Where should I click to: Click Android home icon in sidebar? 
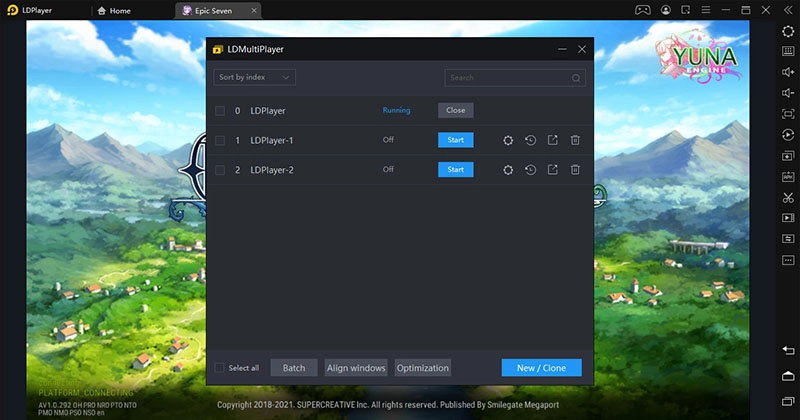pos(788,376)
